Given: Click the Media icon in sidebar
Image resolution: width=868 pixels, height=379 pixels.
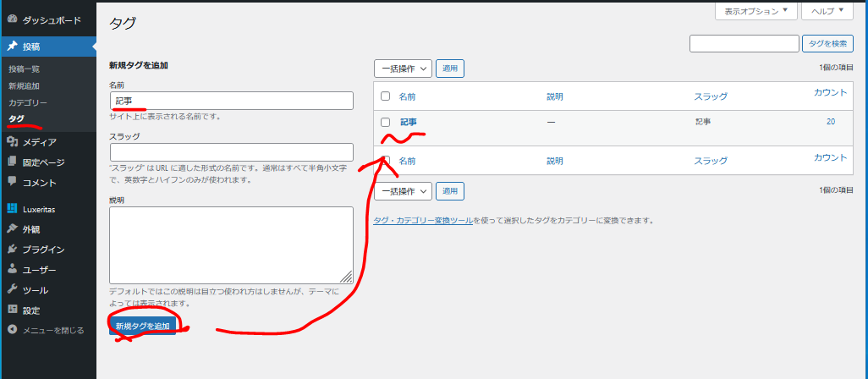Looking at the screenshot, I should [12, 142].
